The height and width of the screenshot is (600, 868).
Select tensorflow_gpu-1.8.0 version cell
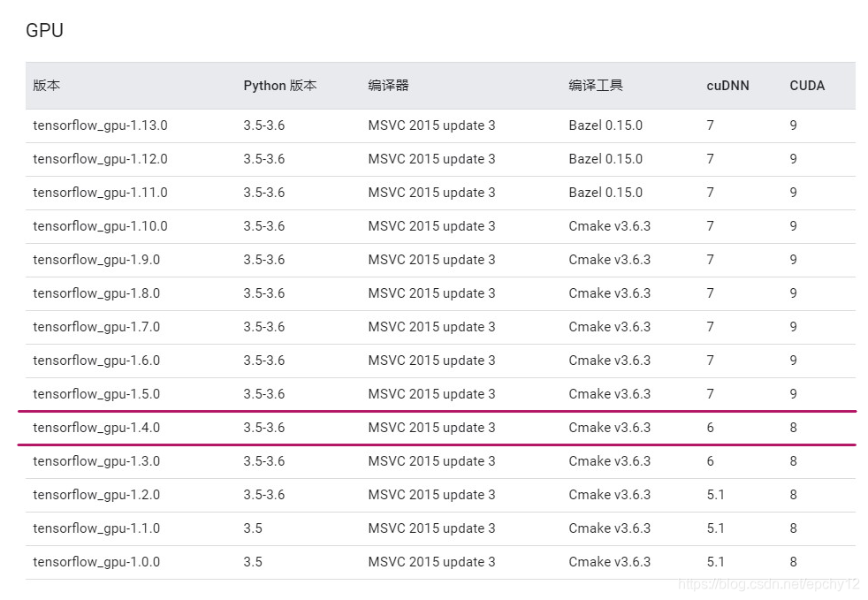[x=96, y=293]
